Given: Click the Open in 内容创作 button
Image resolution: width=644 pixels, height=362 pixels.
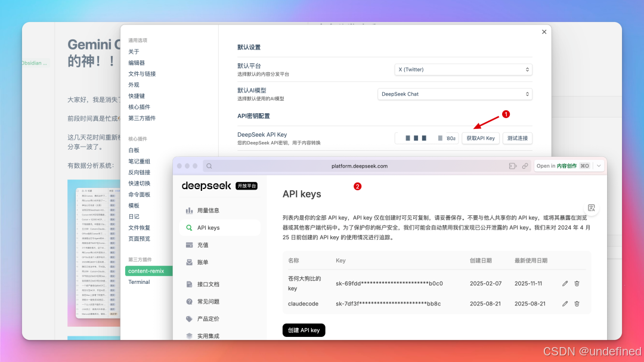Looking at the screenshot, I should point(563,166).
